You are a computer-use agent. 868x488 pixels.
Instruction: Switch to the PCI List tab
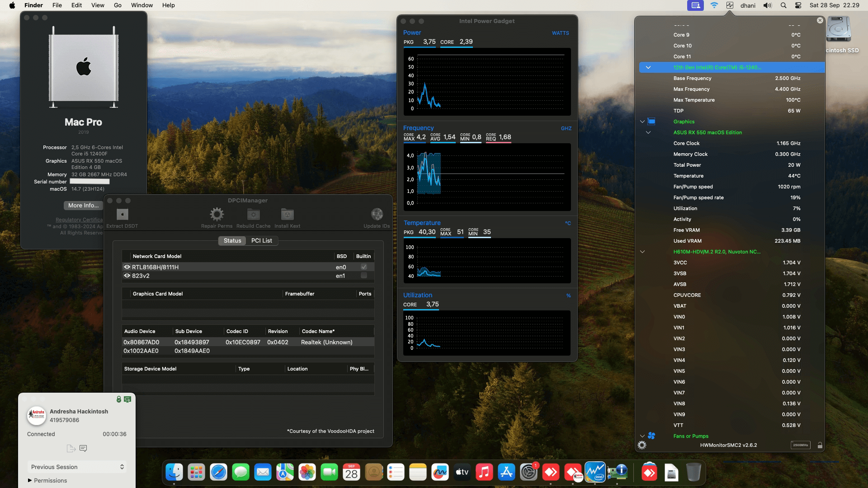pos(262,240)
